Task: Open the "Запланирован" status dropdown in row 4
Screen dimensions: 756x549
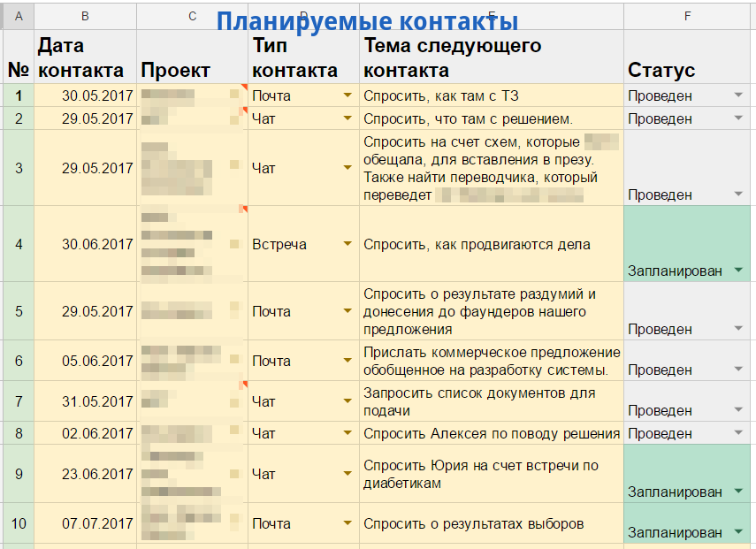Action: (x=737, y=269)
